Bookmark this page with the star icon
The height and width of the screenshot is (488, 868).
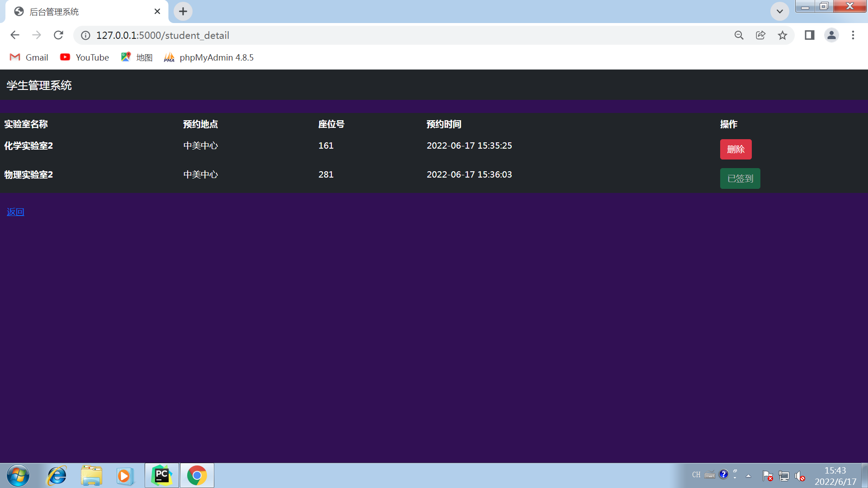783,35
